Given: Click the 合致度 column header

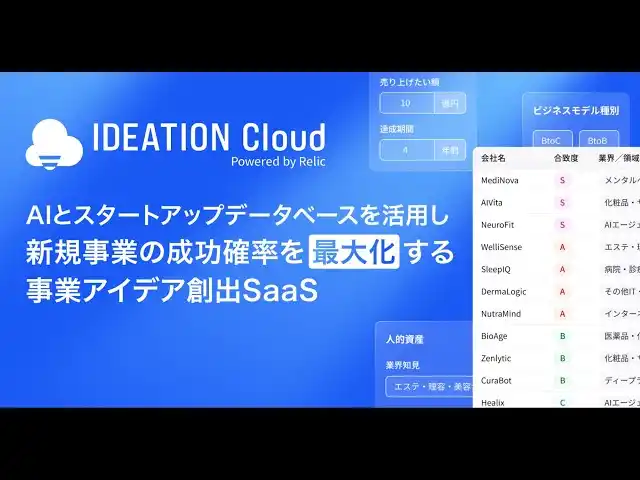Looking at the screenshot, I should [566, 158].
